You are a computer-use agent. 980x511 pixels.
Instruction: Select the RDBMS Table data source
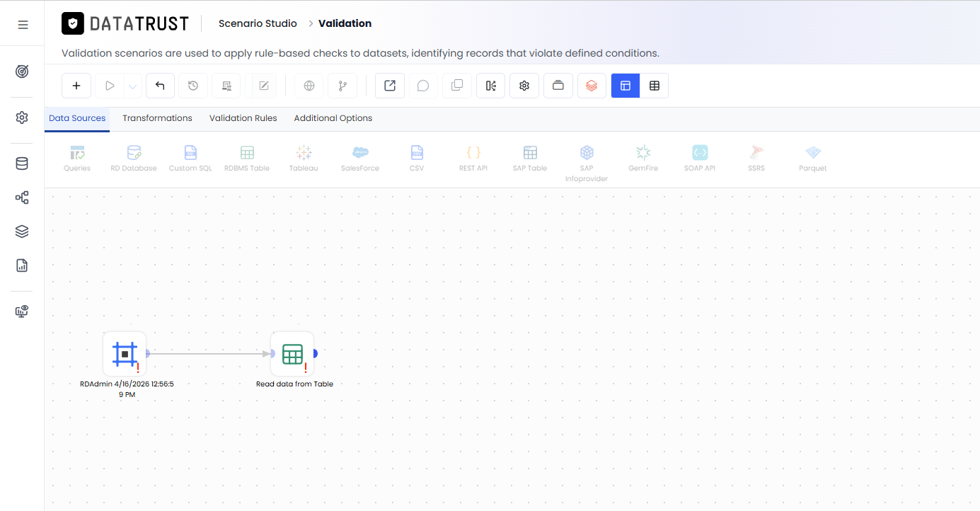[247, 159]
